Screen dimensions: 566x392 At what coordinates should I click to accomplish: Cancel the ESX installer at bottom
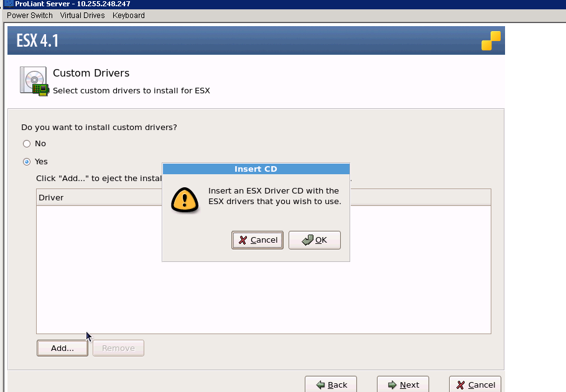pos(475,385)
